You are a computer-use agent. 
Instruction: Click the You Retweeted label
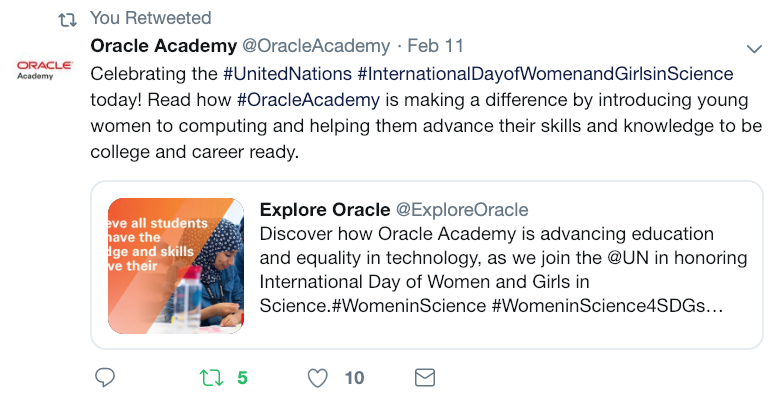[150, 18]
